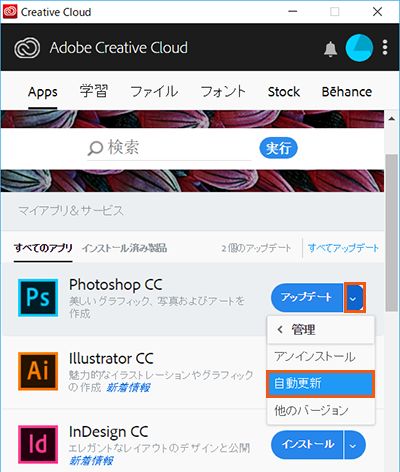Choose アンインストール from the menu
This screenshot has width=400, height=472.
(x=321, y=357)
